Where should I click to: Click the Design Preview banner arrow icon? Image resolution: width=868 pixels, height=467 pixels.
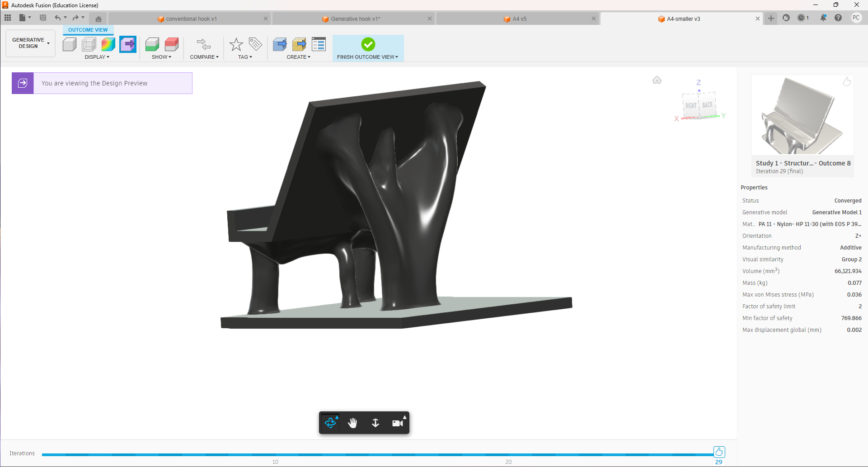(23, 83)
